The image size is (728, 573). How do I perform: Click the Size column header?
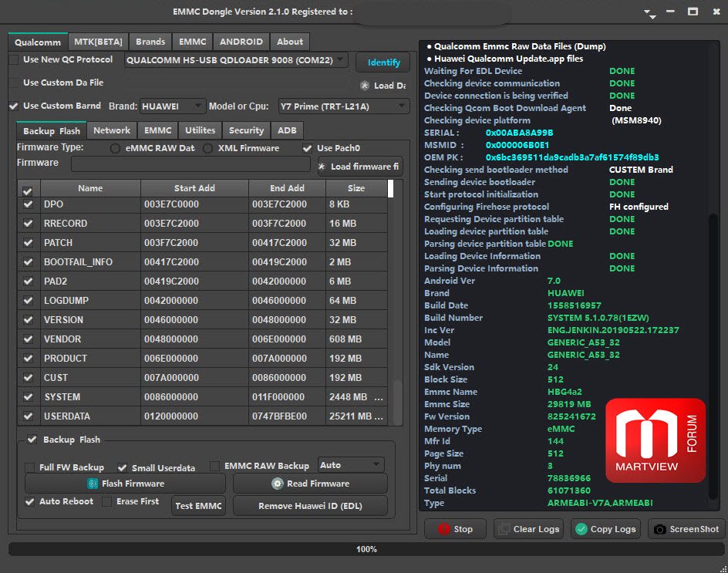click(x=356, y=188)
